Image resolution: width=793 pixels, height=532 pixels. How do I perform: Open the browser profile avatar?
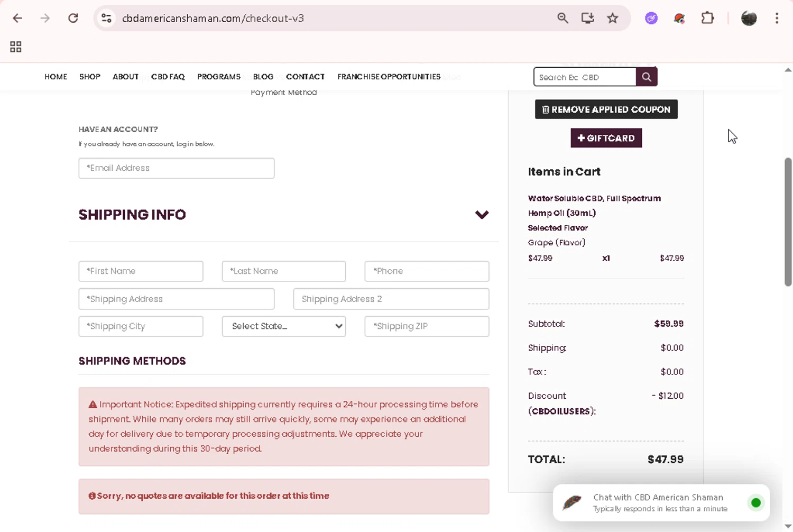(749, 18)
